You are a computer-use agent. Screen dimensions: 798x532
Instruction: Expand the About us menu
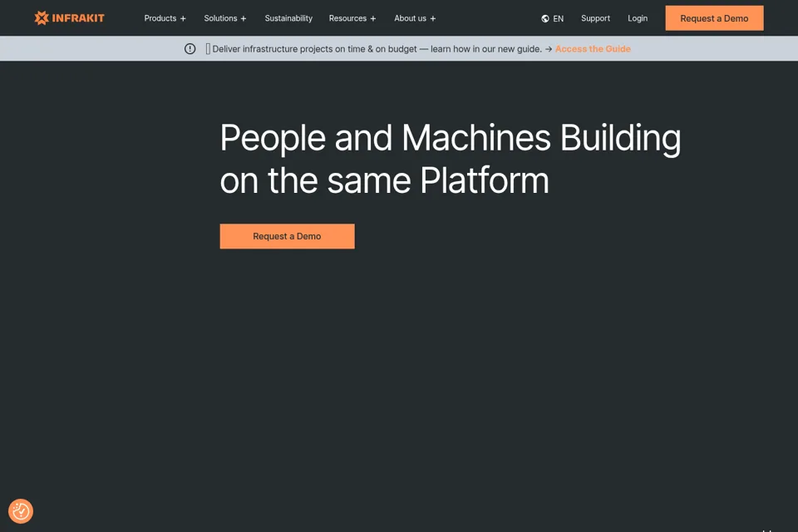pyautogui.click(x=415, y=18)
